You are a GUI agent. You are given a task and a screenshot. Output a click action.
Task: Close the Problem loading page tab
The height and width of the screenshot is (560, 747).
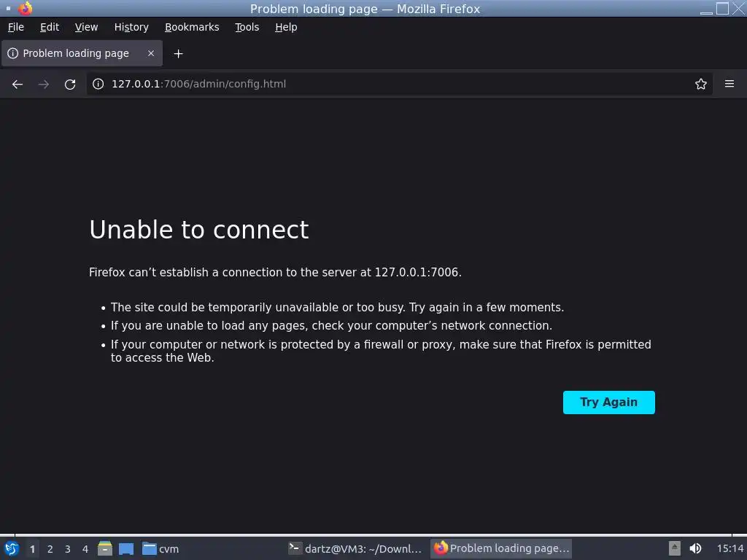tap(151, 53)
